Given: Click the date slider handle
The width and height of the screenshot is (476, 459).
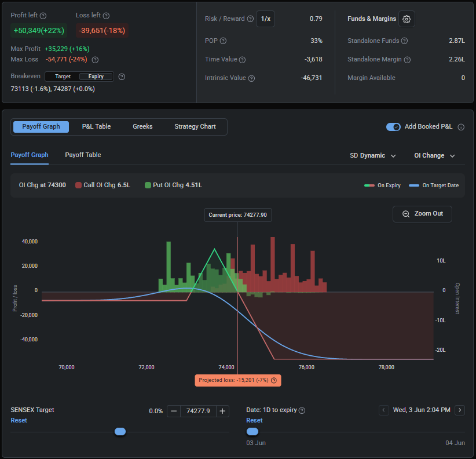Looking at the screenshot, I should click(x=252, y=432).
